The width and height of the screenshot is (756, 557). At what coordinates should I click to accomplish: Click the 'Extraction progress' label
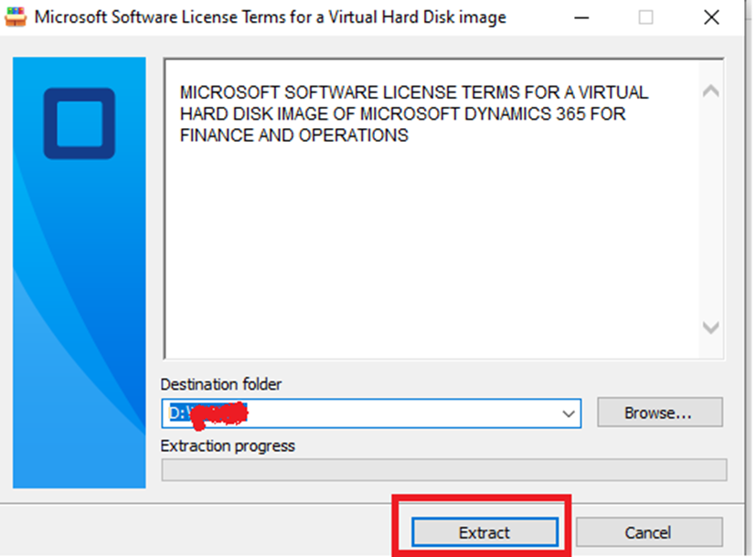tap(228, 446)
